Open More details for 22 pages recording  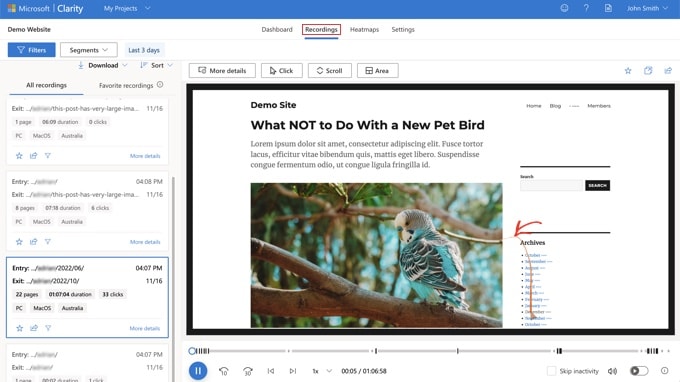coord(144,328)
